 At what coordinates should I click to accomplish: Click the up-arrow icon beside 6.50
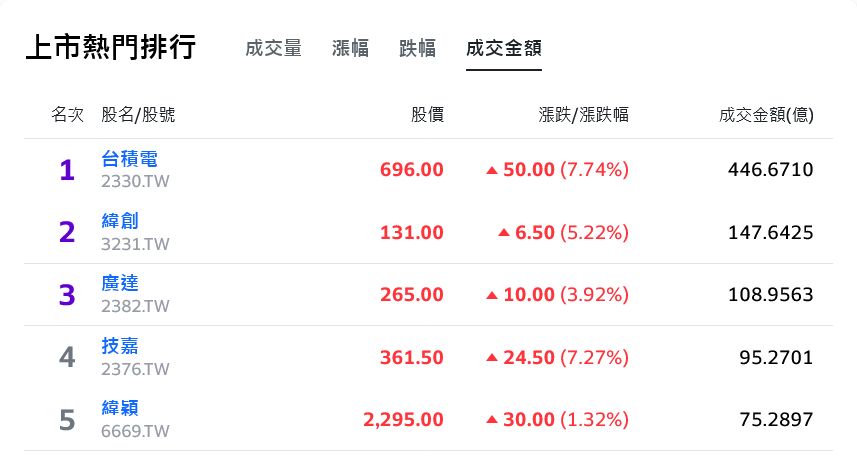pos(504,233)
